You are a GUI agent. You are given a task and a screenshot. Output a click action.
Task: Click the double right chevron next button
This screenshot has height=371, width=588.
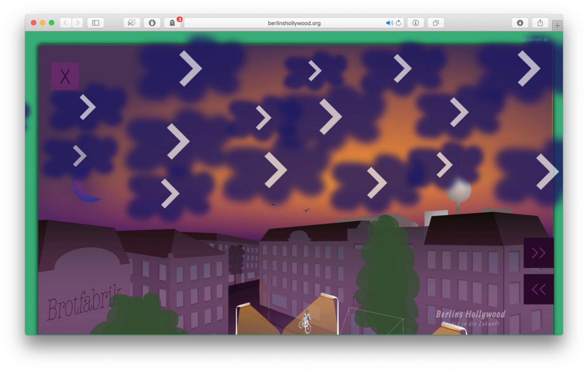pyautogui.click(x=538, y=253)
